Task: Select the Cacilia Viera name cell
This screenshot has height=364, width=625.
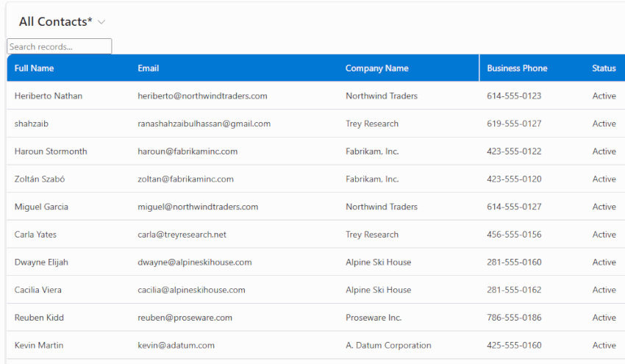Action: [37, 290]
